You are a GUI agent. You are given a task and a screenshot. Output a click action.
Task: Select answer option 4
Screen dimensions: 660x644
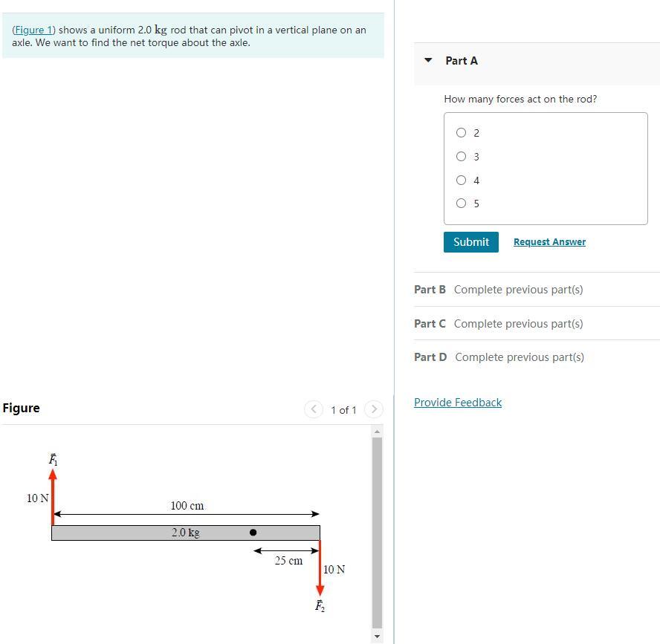point(462,180)
